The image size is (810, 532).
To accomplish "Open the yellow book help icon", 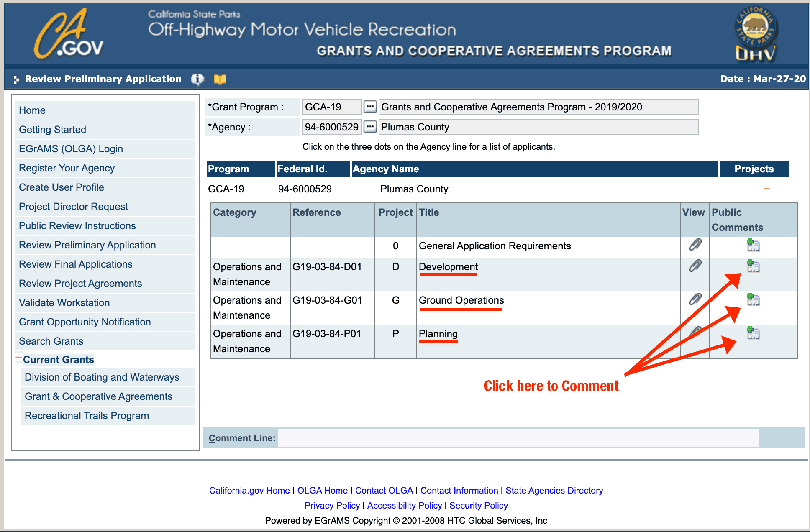I will (x=220, y=79).
